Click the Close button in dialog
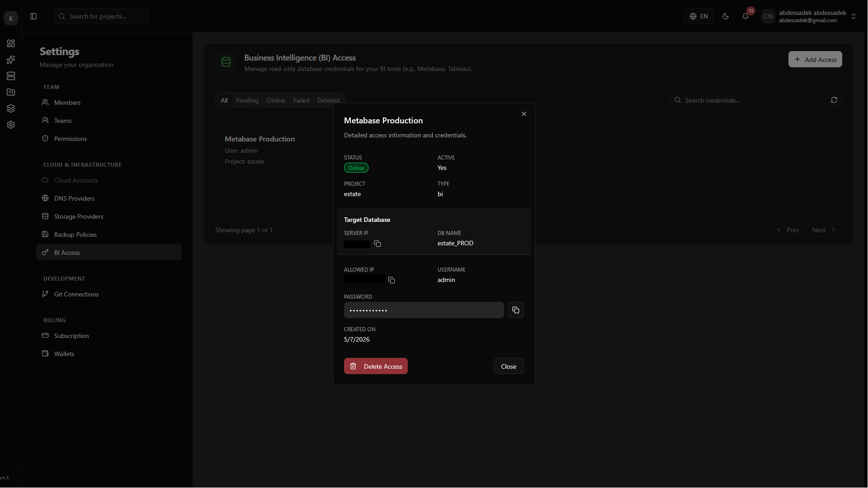 coord(509,366)
